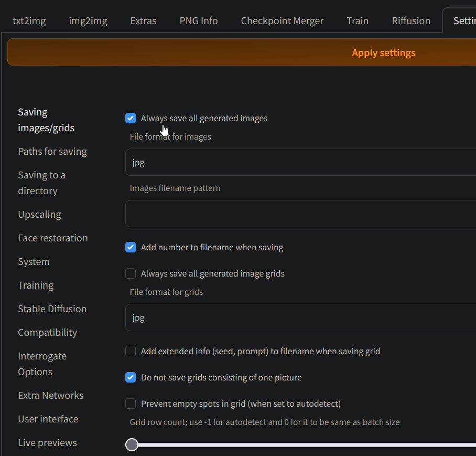Uncheck the one-picture grid saving restriction
The height and width of the screenshot is (456, 476).
pos(130,377)
